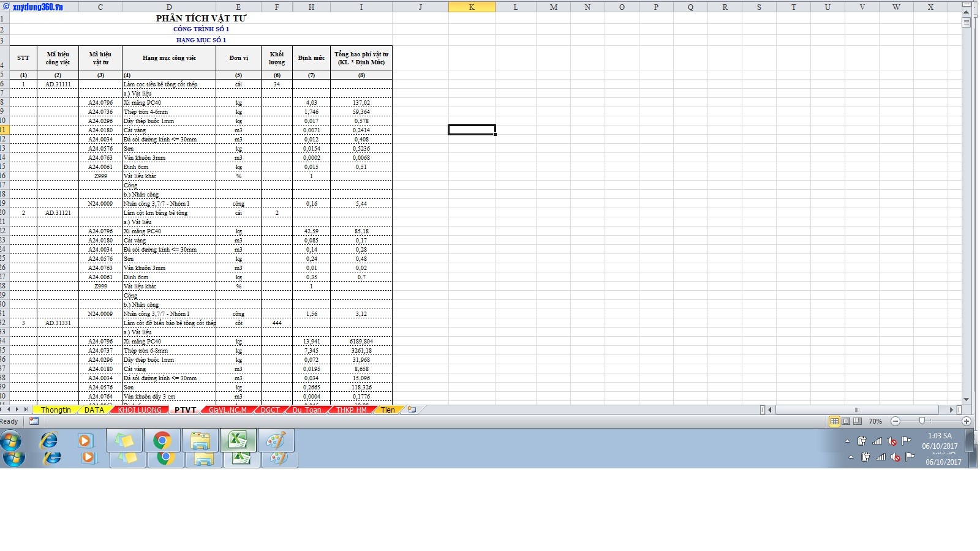Enable Page Break Preview view
The width and height of the screenshot is (980, 551).
click(x=857, y=421)
